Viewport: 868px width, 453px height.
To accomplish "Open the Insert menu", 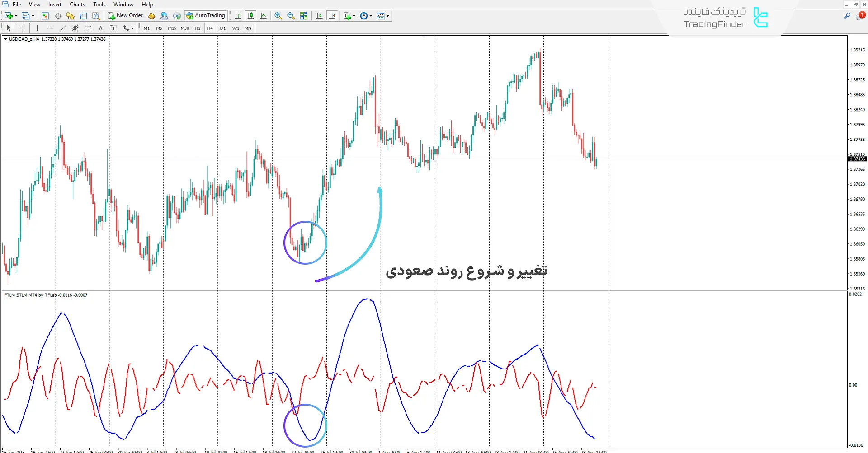I will point(55,5).
